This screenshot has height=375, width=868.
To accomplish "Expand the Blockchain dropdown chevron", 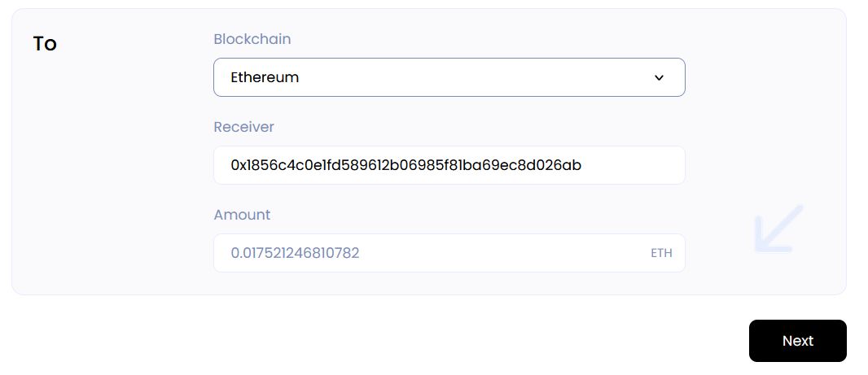I will tap(659, 78).
